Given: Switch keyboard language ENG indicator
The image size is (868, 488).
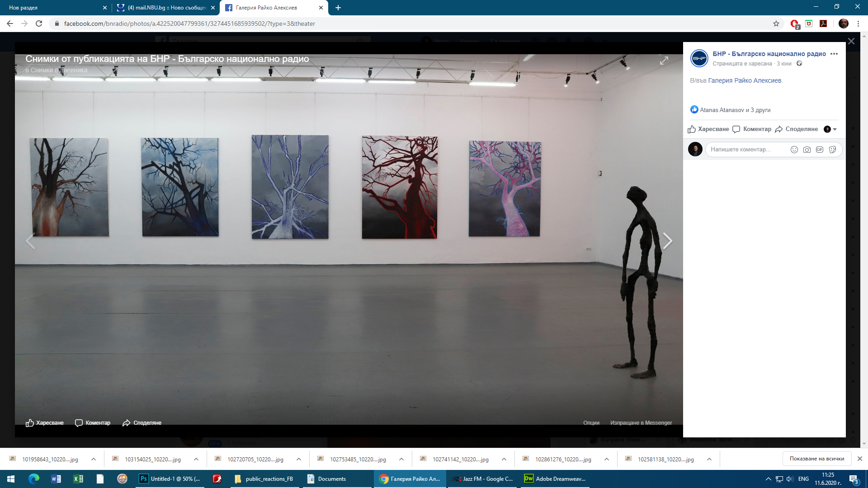Looking at the screenshot, I should point(803,479).
